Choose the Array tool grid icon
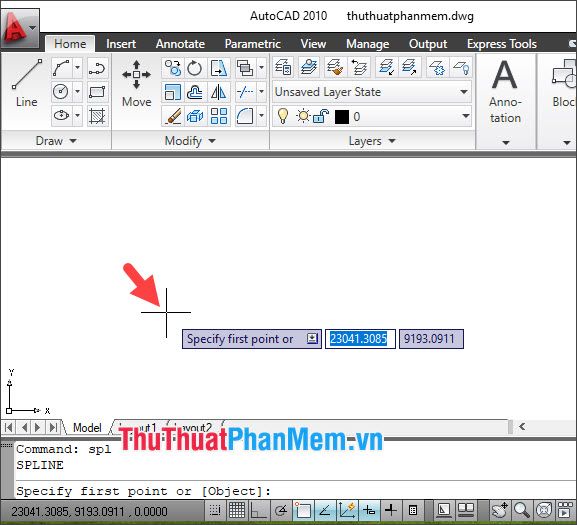This screenshot has height=525, width=577. pos(219,116)
